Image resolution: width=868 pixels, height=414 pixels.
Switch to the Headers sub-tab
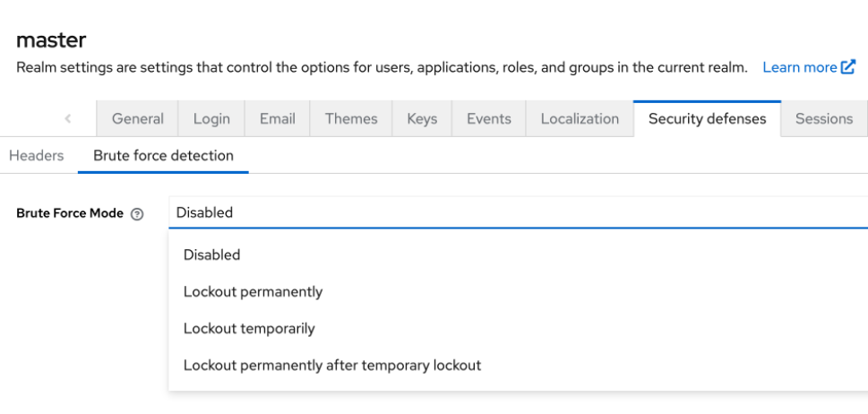click(x=37, y=155)
